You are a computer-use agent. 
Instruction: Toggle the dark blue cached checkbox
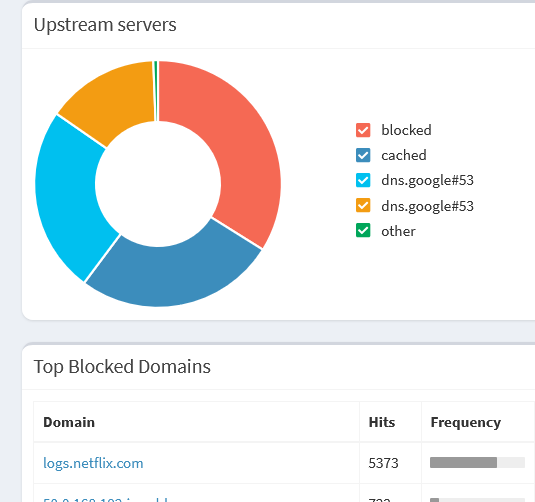363,155
